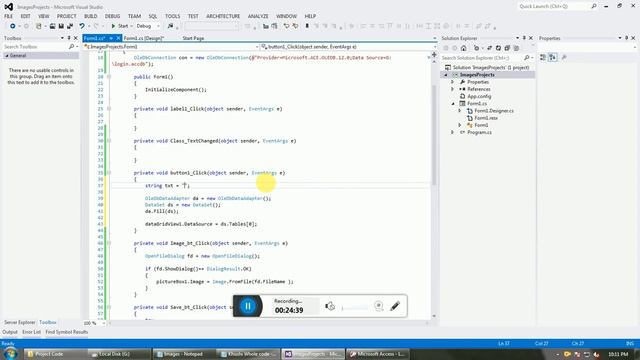Screen dimensions: 640x360
Task: Open the FILE menu
Action: 8,16
